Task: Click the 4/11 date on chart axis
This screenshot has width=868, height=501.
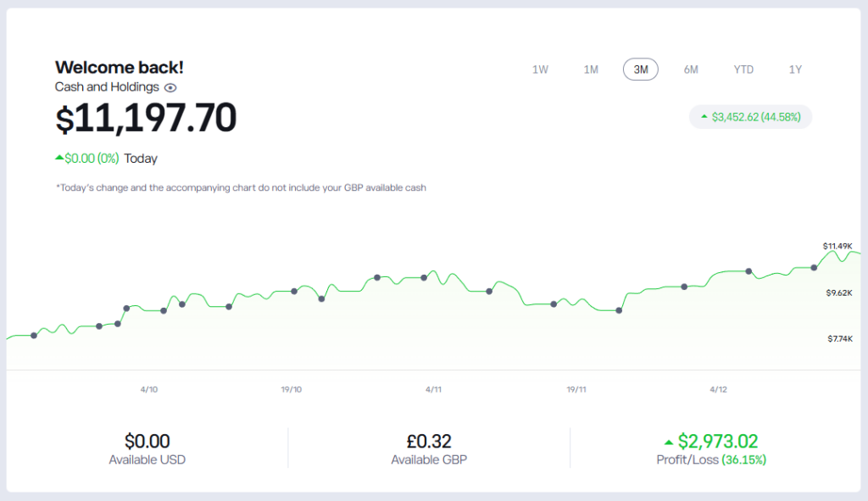Action: 433,390
